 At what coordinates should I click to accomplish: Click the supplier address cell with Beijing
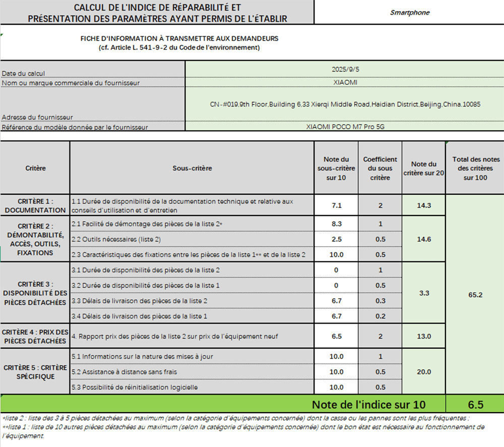(345, 104)
